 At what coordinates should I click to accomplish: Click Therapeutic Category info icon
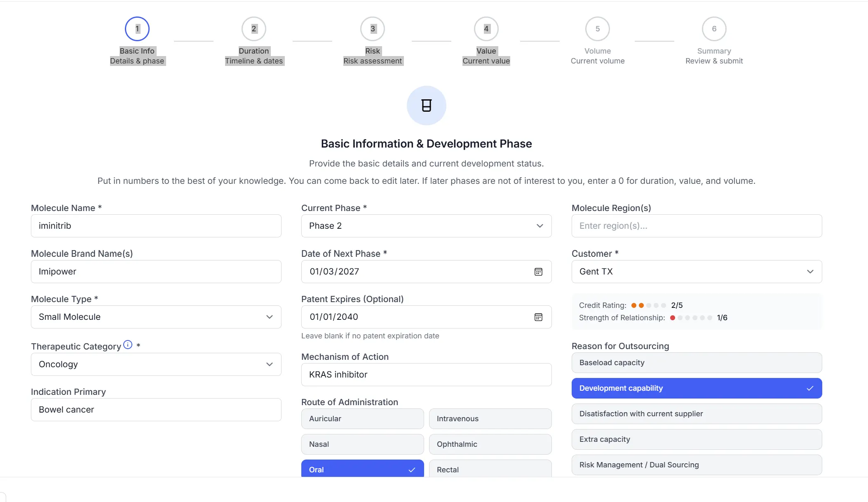(128, 345)
